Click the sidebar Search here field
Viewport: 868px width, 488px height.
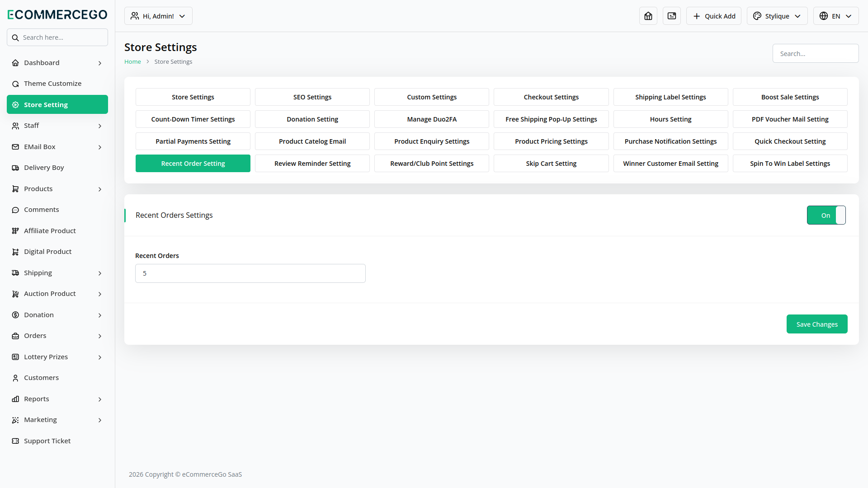coord(57,38)
